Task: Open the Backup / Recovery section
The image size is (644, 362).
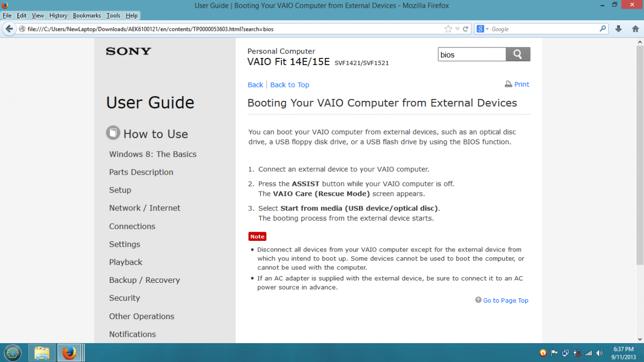Action: point(144,280)
